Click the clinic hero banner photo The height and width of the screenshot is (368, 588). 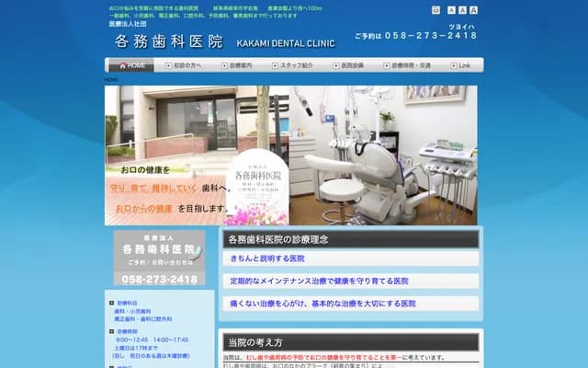click(291, 155)
